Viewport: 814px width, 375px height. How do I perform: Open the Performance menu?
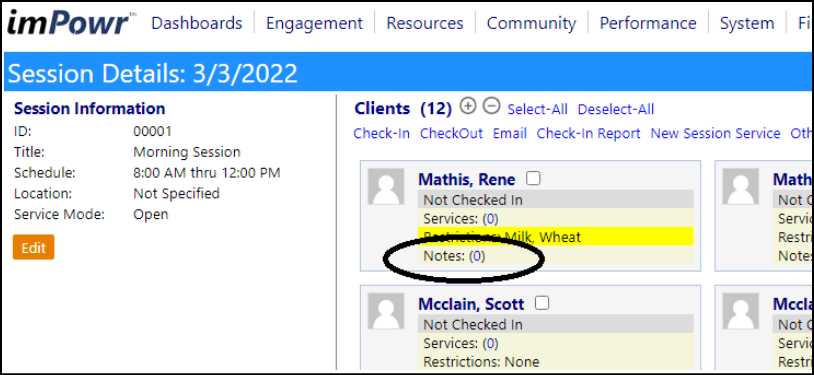coord(648,23)
